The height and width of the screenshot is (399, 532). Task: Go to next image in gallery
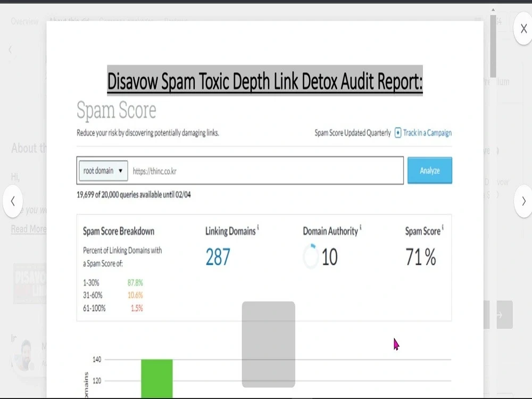pyautogui.click(x=523, y=201)
